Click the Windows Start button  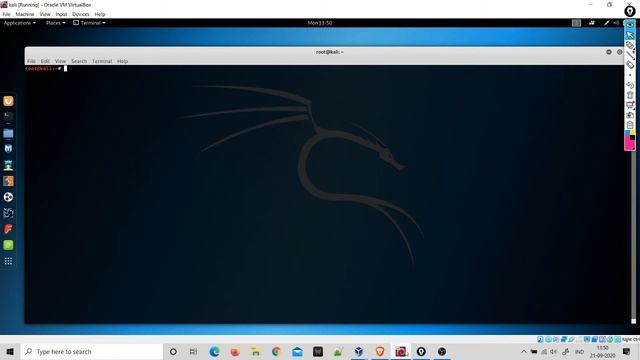pos(10,351)
